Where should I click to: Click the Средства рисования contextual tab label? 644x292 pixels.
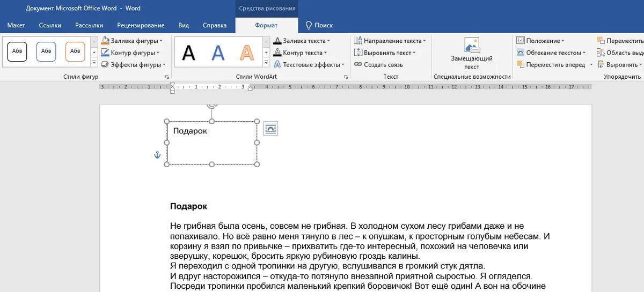pos(267,9)
